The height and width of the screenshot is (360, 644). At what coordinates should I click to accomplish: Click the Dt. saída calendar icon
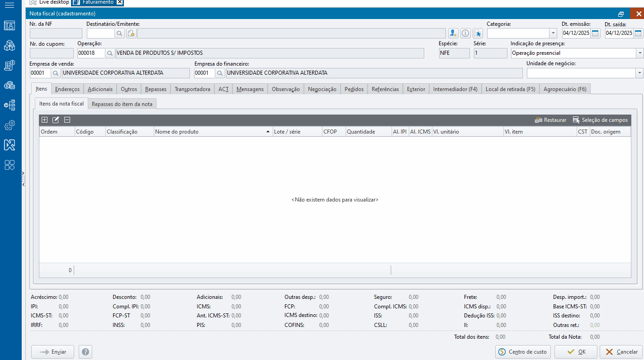click(638, 33)
